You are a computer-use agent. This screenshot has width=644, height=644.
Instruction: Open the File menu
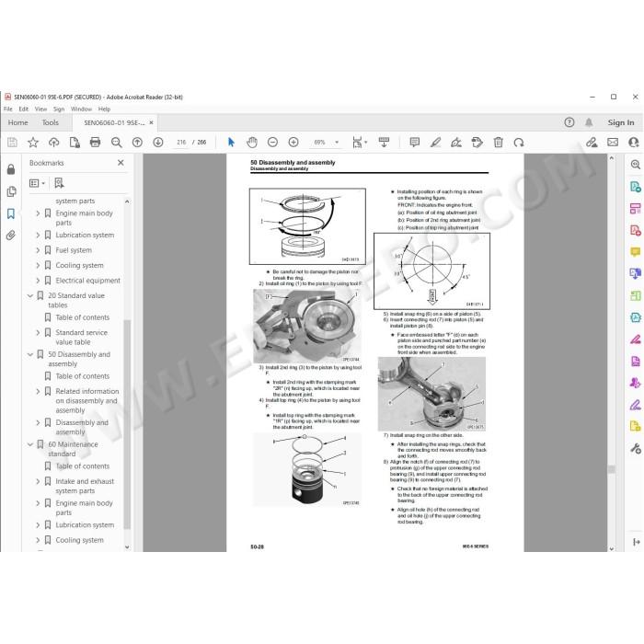[7, 109]
